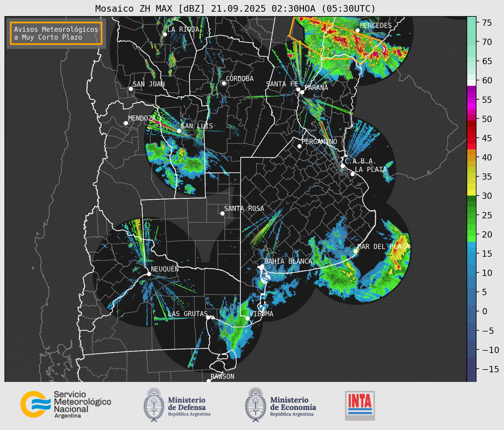Click the BAHÍA BLANCA label text
Viewport: 504px width, 430px height.
(288, 261)
